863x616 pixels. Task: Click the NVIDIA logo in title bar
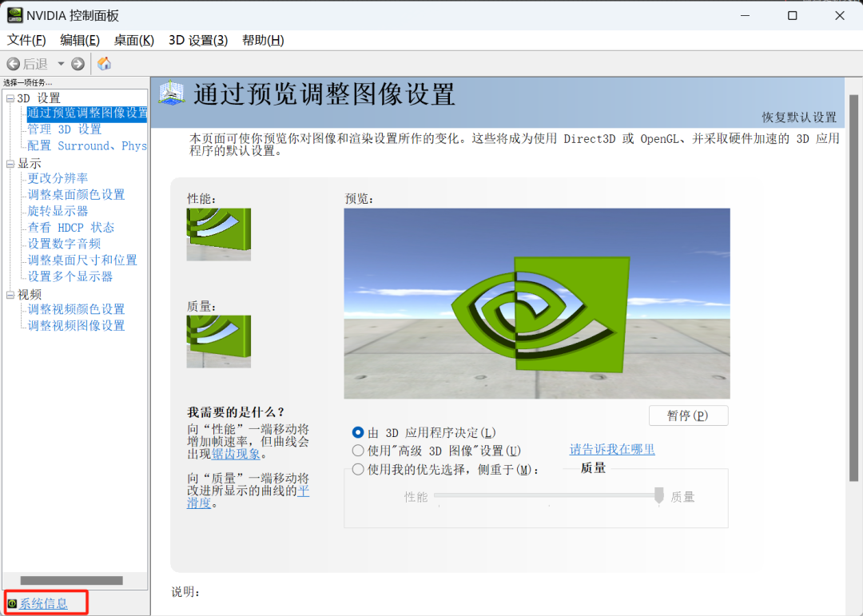(x=15, y=15)
